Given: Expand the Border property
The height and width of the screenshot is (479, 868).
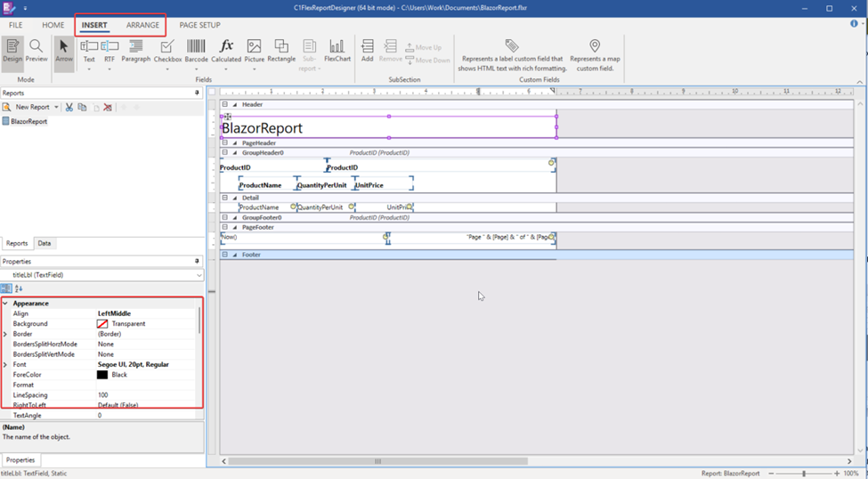Looking at the screenshot, I should click(x=5, y=334).
